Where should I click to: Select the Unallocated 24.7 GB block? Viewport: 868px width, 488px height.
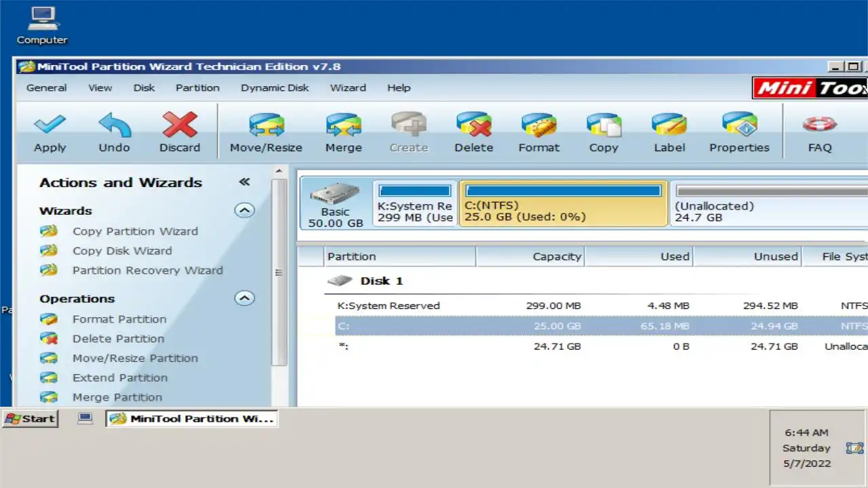click(x=769, y=203)
